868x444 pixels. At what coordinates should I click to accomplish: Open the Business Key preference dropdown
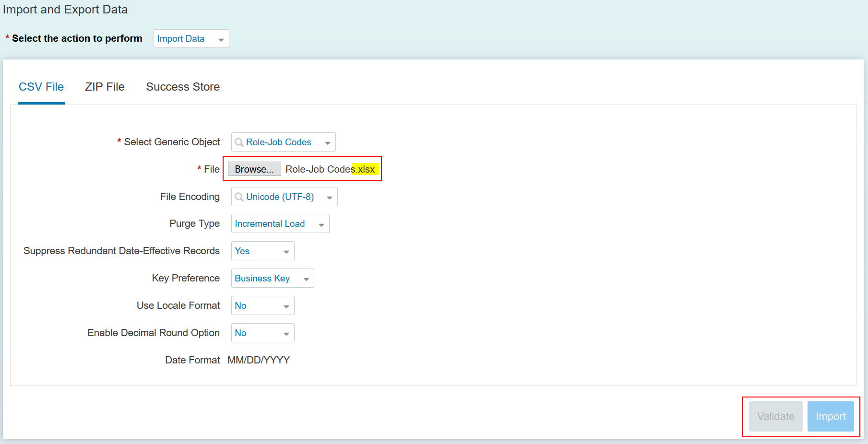[x=273, y=278]
